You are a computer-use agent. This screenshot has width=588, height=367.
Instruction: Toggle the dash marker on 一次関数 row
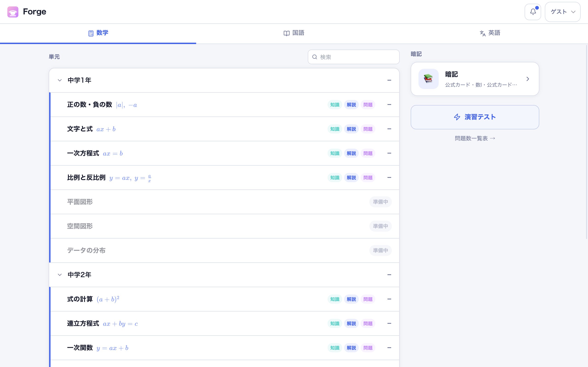[389, 348]
